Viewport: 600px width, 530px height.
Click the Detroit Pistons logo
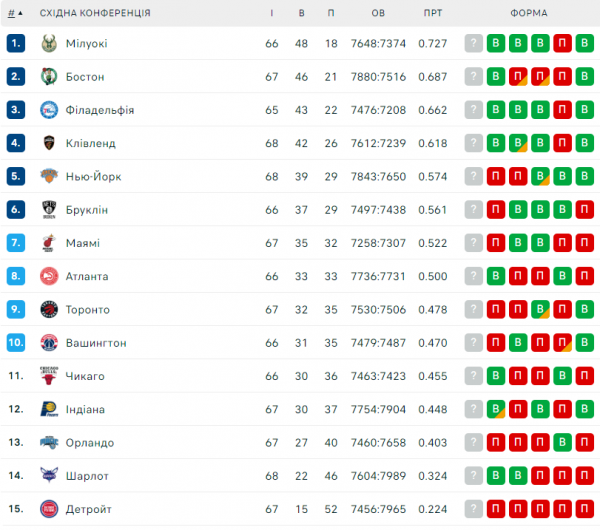(48, 509)
